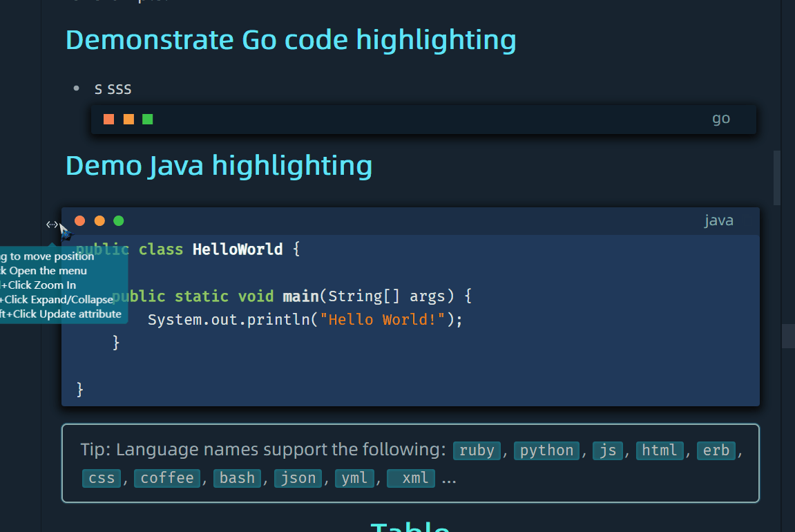Screen dimensions: 795x532
Task: Open the 'java' language selector label
Action: 718,220
